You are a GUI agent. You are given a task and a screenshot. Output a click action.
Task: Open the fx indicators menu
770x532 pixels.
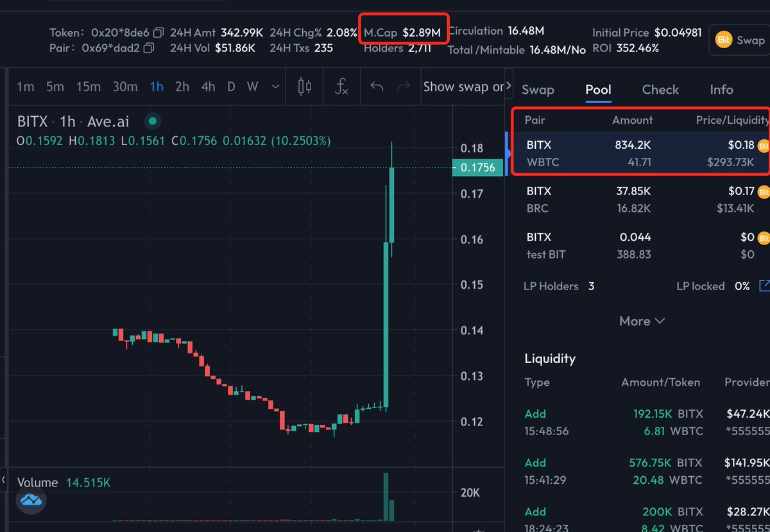click(341, 87)
